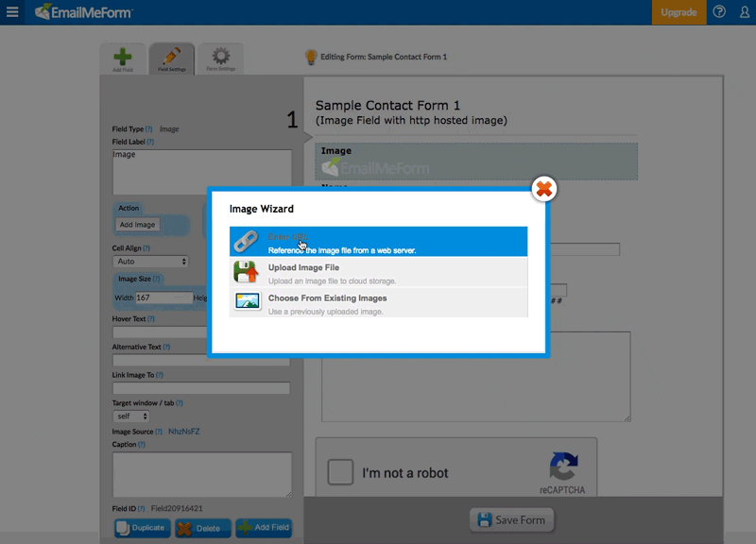756x544 pixels.
Task: Click the Delete button's red X icon
Action: point(186,528)
